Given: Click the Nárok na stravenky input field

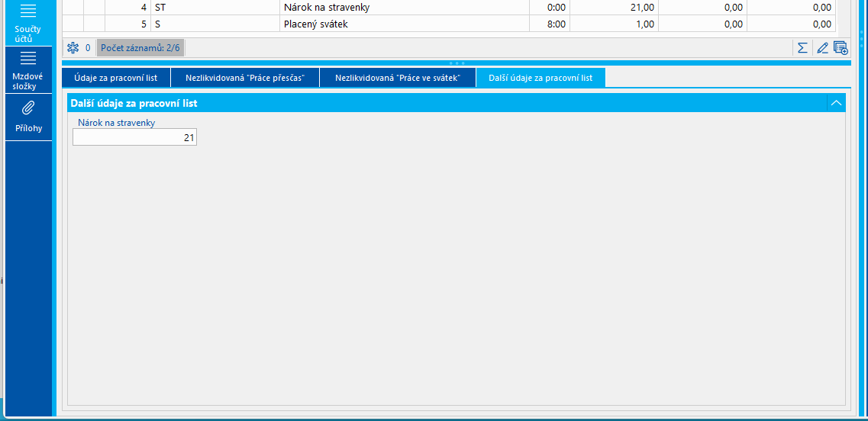Looking at the screenshot, I should point(134,138).
